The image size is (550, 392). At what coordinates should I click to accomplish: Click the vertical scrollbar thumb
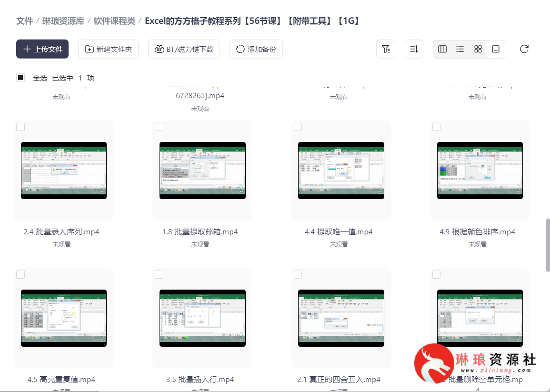point(548,245)
